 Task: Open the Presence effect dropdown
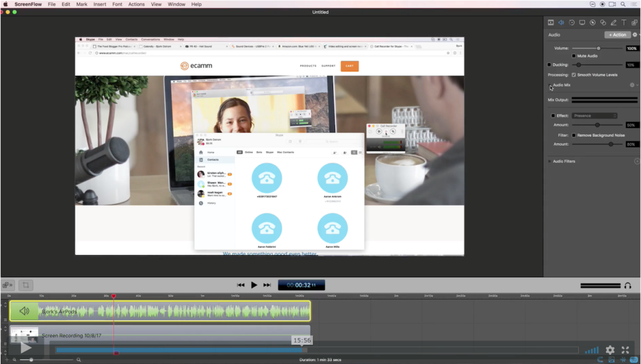click(x=595, y=116)
